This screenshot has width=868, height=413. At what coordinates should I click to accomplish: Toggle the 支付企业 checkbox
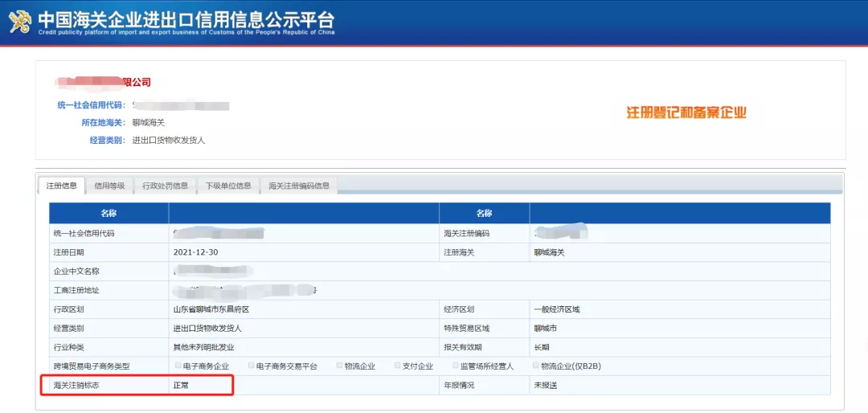click(397, 366)
